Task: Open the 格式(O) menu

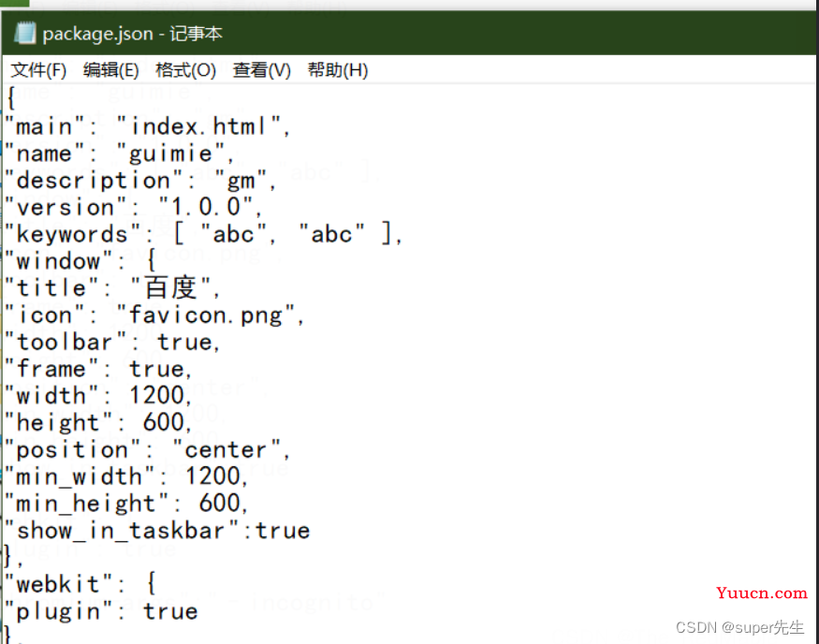Action: 185,70
